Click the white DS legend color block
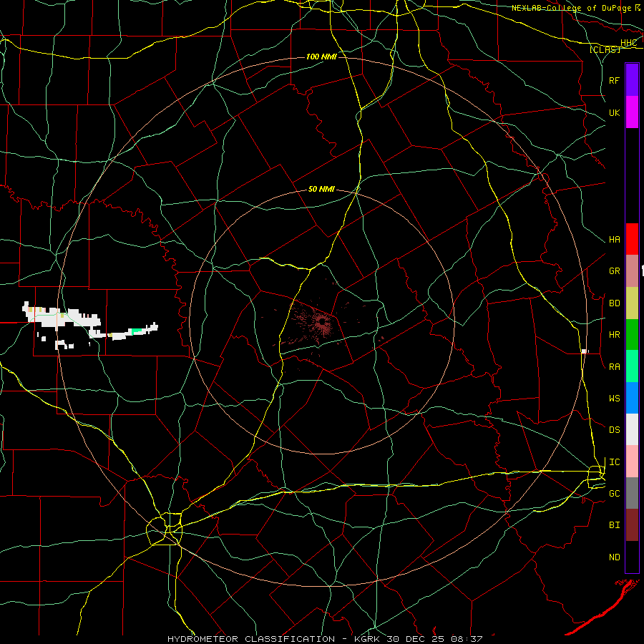Viewport: 644px width, 644px height. point(632,429)
